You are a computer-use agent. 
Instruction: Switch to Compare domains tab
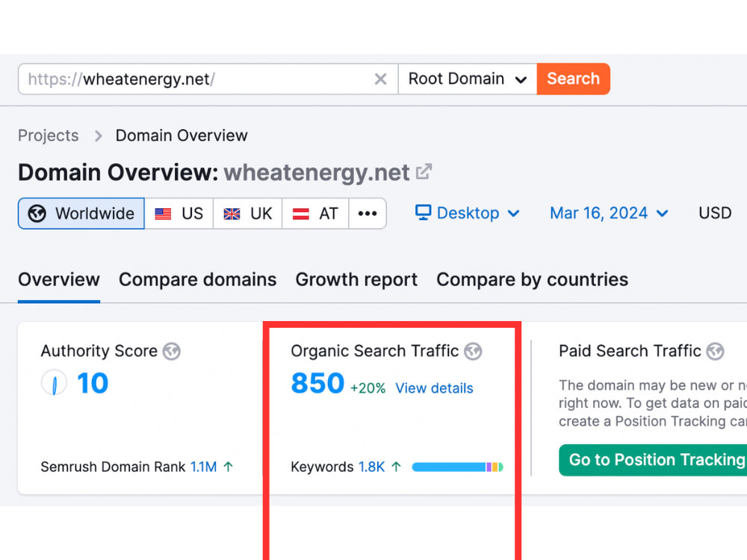tap(198, 279)
